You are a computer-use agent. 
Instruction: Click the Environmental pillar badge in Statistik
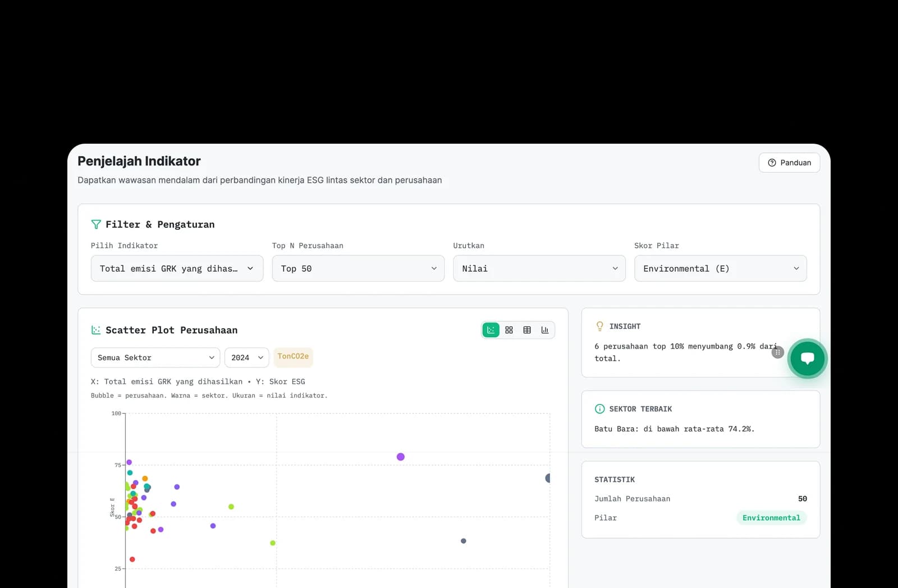[x=771, y=518]
